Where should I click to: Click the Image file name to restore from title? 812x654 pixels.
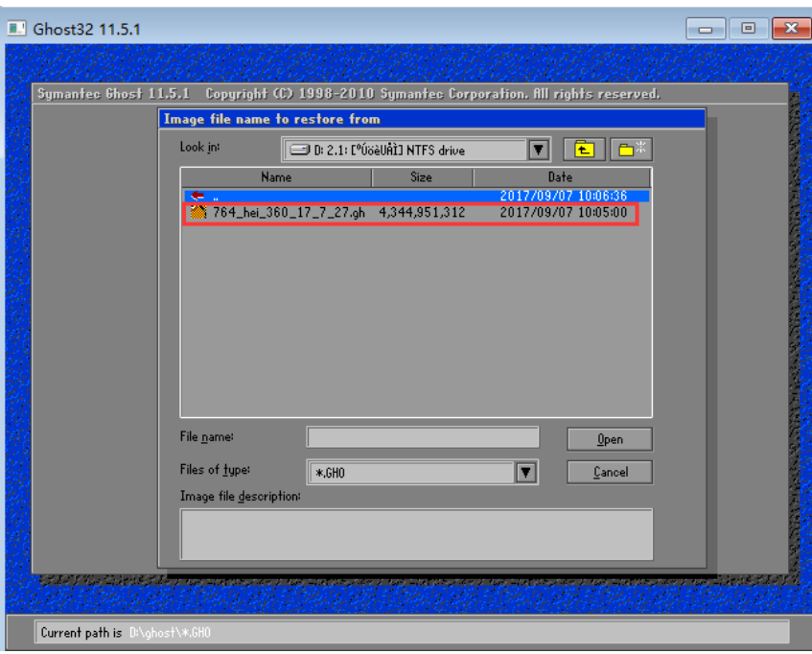pyautogui.click(x=272, y=119)
